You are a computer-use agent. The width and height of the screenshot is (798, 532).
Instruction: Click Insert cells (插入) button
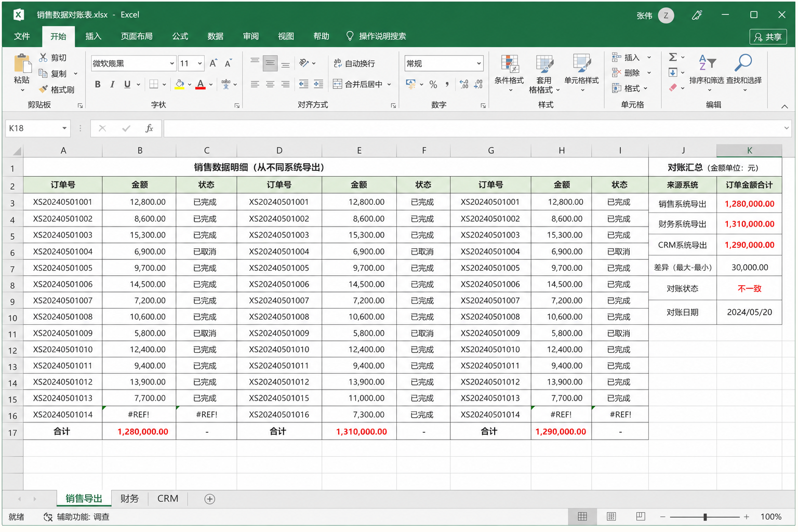tap(626, 57)
